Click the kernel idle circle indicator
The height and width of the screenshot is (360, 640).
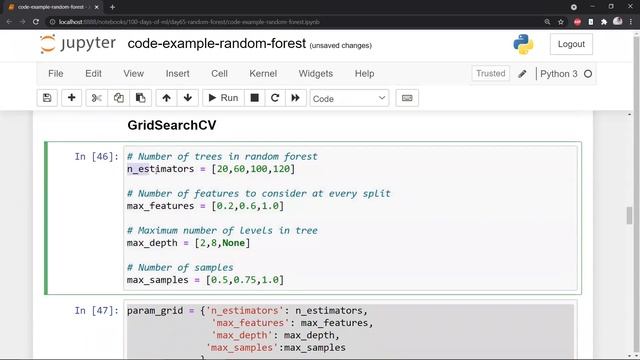[588, 74]
